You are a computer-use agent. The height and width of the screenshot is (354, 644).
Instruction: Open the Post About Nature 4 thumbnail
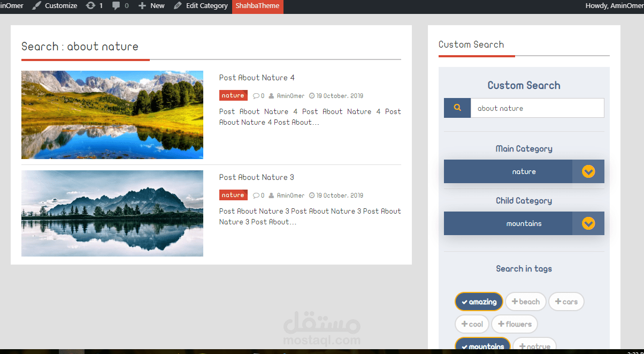point(112,115)
